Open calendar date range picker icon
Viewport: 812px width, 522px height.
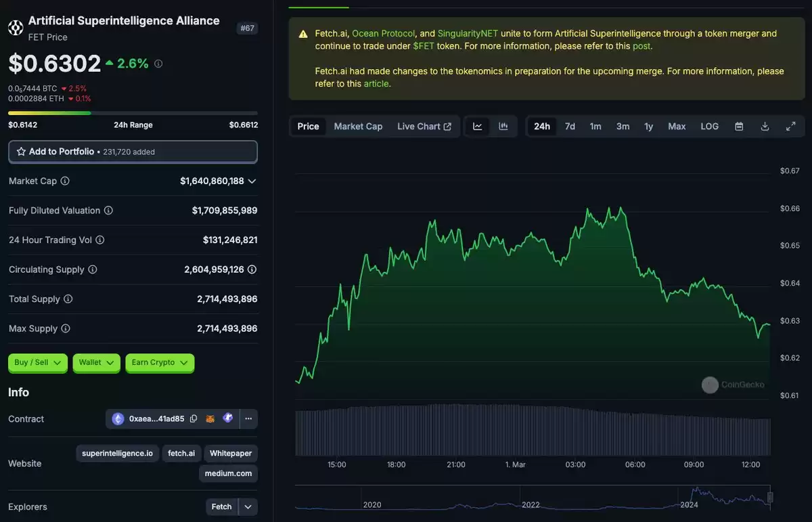click(739, 127)
